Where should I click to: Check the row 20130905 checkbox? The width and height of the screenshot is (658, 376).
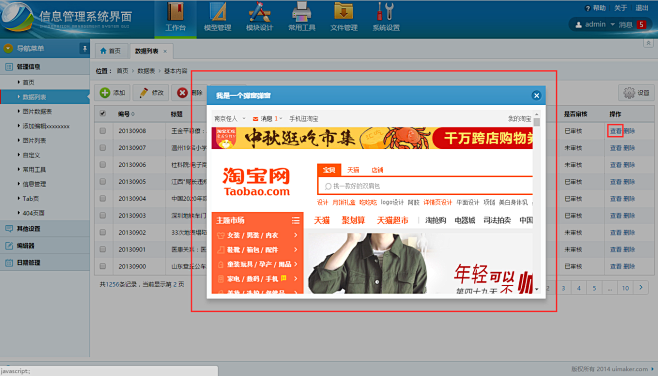tap(103, 182)
